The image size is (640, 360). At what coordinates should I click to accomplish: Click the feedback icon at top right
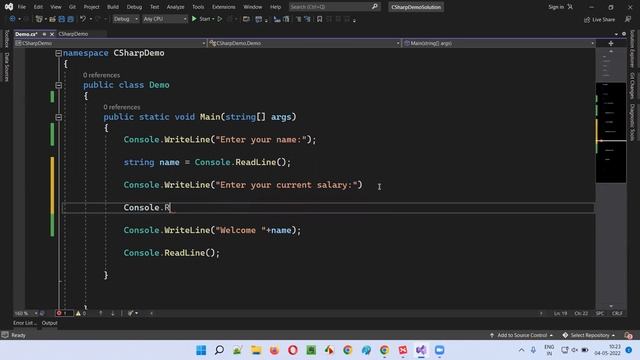pos(628,19)
